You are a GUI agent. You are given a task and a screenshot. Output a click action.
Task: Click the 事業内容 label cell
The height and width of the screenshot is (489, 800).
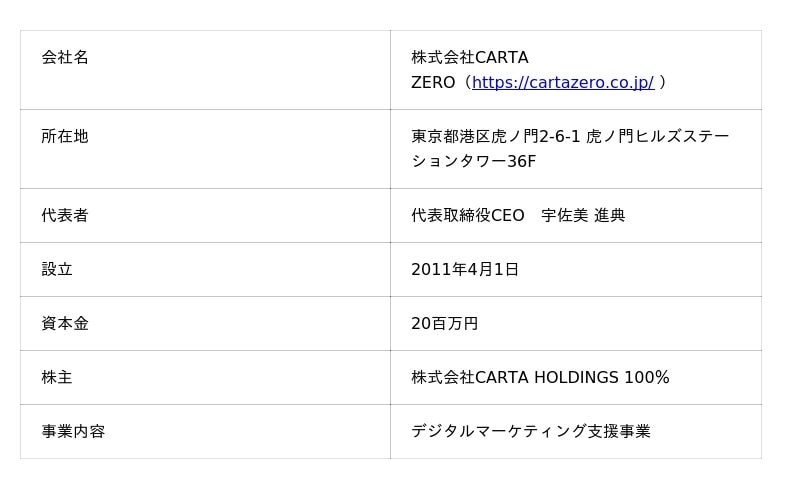click(73, 431)
